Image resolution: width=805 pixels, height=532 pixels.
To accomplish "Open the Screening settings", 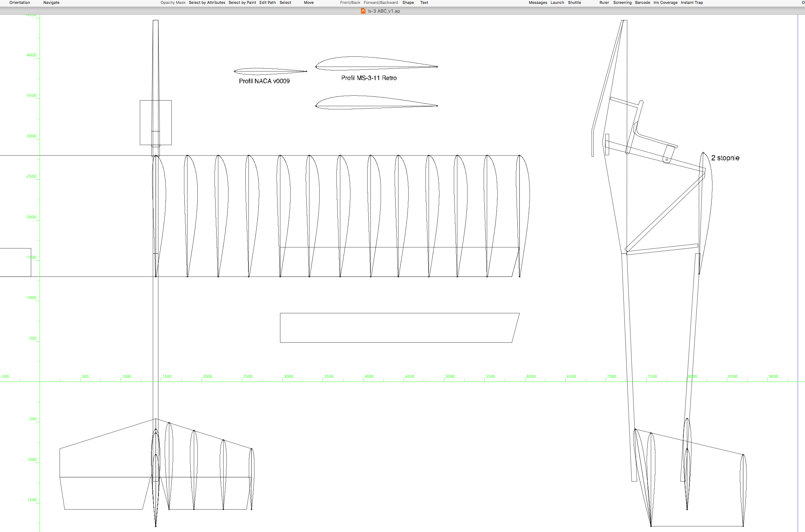I will (622, 2).
